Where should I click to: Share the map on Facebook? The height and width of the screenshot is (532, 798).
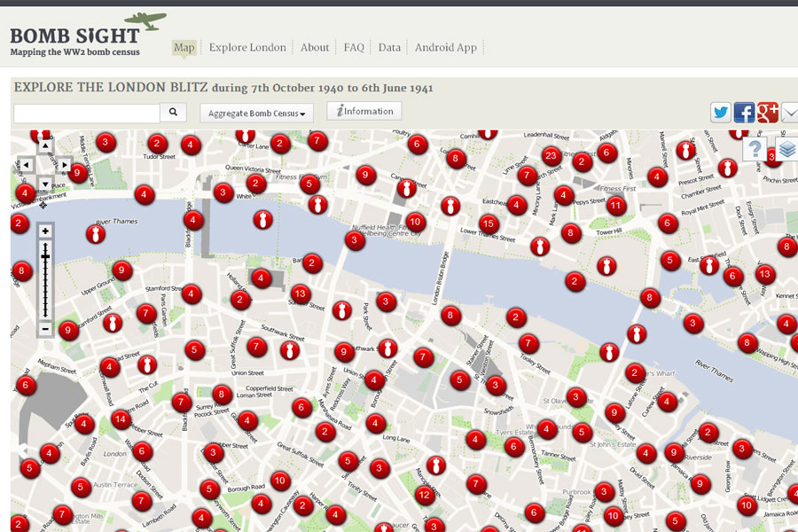click(744, 113)
